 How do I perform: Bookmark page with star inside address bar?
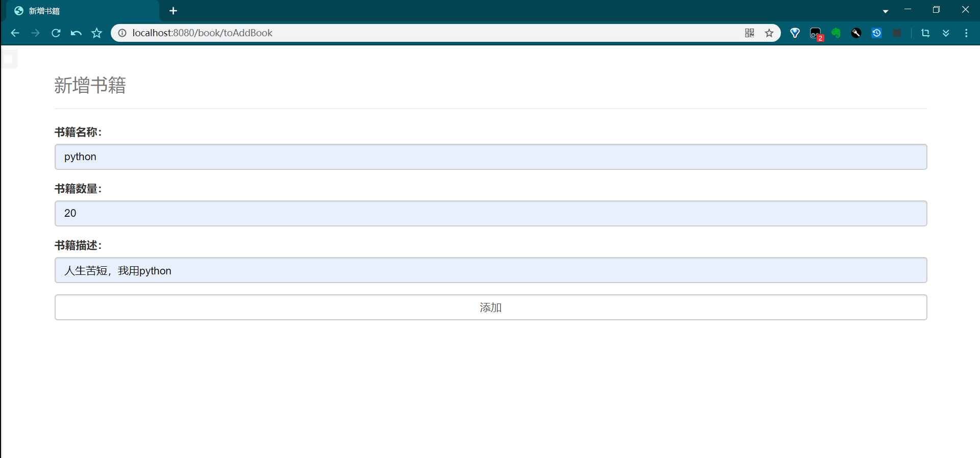[769, 33]
